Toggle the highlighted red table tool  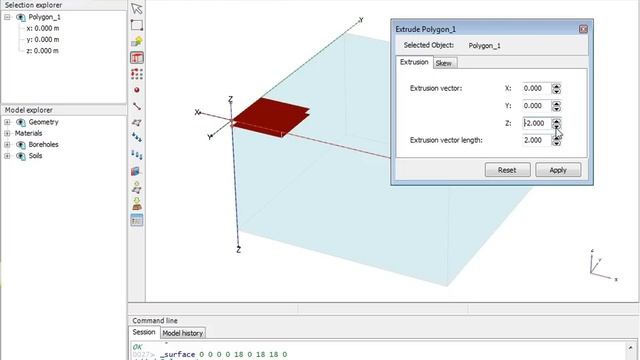pyautogui.click(x=137, y=58)
